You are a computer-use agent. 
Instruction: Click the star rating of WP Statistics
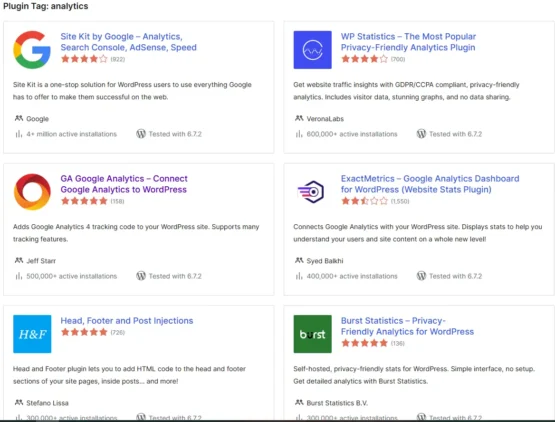pos(364,59)
